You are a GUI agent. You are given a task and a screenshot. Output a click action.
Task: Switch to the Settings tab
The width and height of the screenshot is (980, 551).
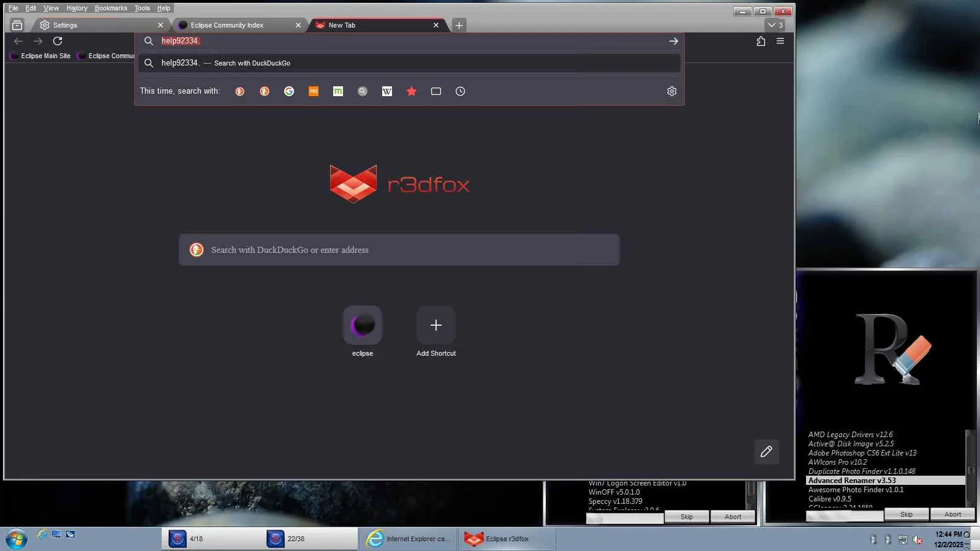point(101,25)
